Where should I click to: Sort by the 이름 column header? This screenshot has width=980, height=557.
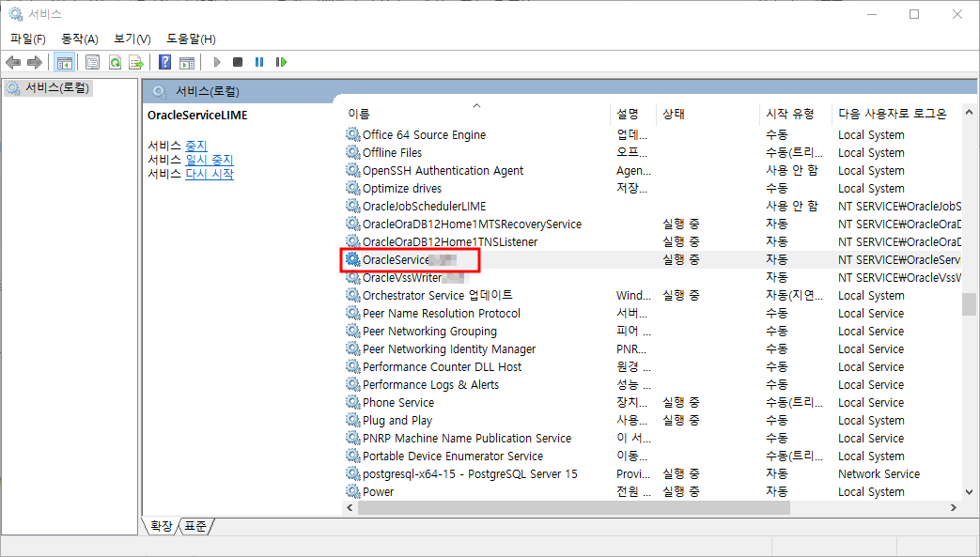pos(359,114)
